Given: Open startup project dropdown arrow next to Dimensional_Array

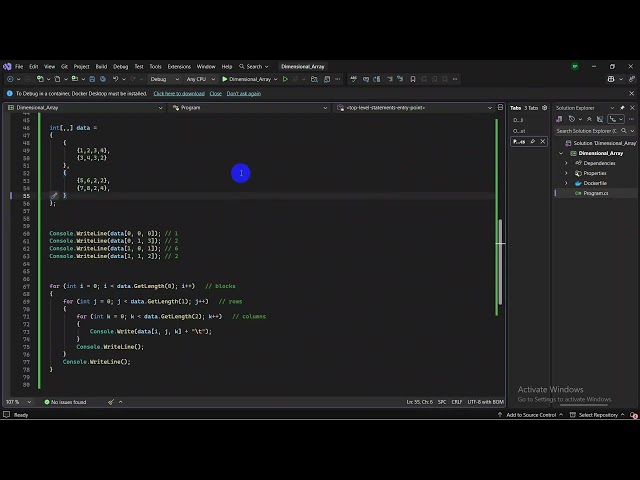Looking at the screenshot, I should tap(276, 79).
